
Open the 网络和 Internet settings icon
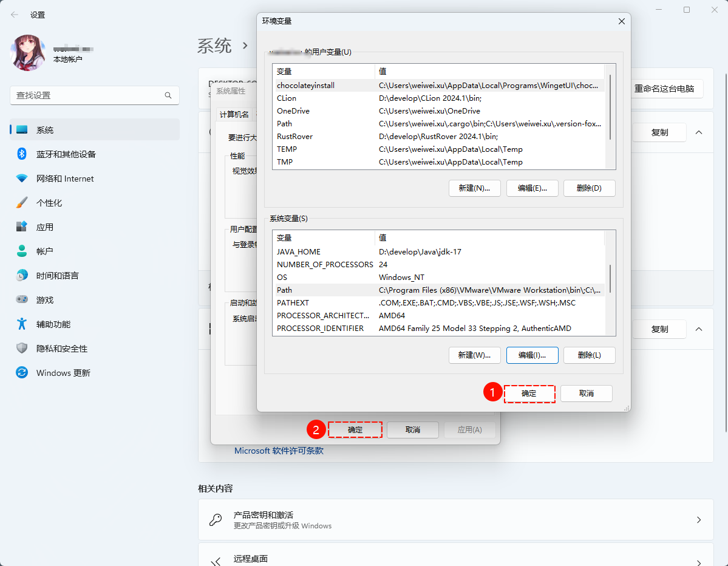(x=22, y=179)
